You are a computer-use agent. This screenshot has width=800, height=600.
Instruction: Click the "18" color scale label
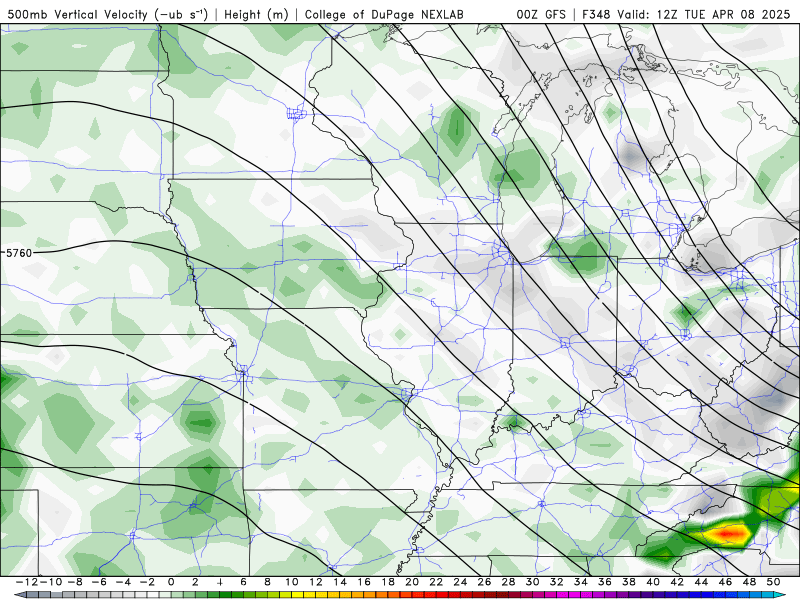coord(388,582)
